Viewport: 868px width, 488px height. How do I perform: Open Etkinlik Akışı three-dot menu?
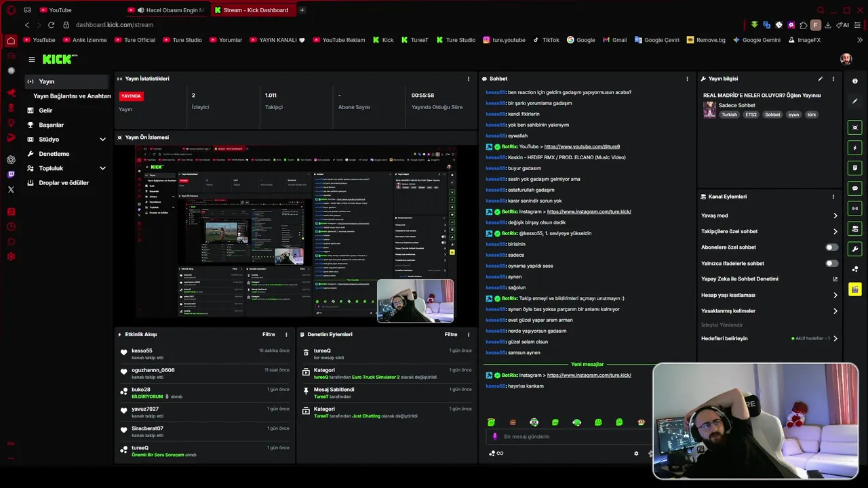(286, 334)
